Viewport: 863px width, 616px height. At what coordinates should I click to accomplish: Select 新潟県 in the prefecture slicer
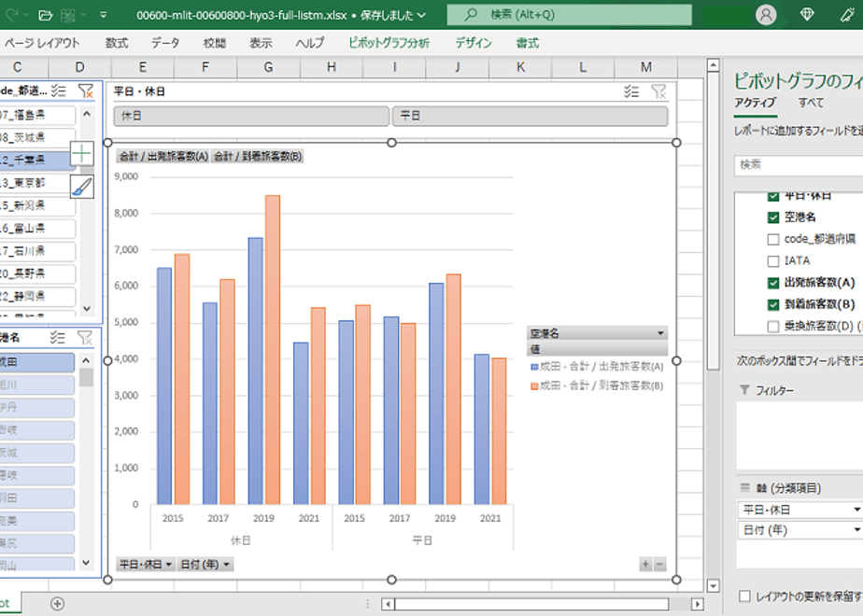(36, 205)
